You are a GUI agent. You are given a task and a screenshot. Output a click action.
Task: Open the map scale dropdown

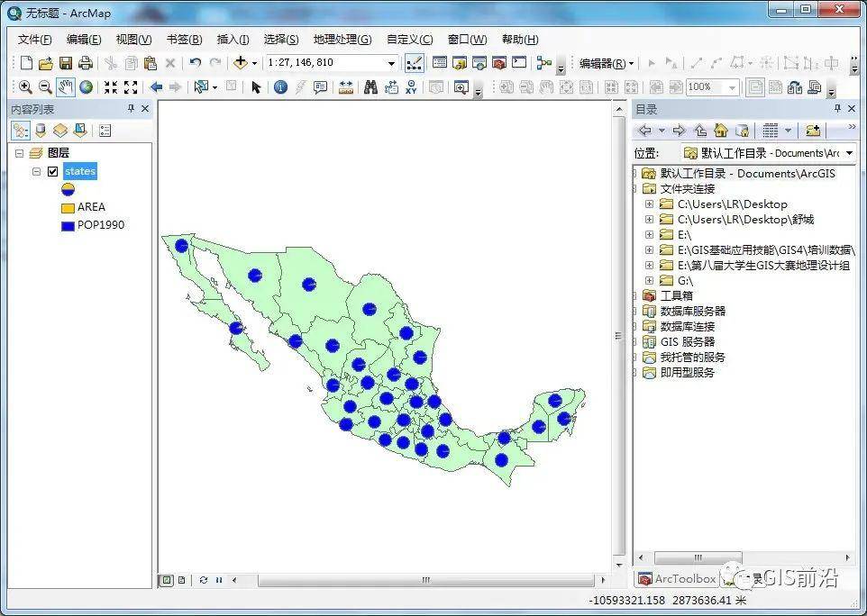[x=391, y=63]
